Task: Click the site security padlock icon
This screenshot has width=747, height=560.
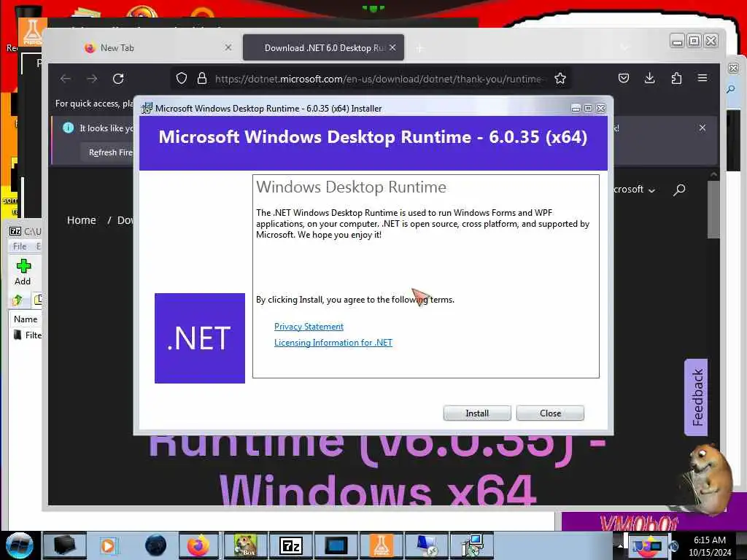Action: click(x=202, y=78)
